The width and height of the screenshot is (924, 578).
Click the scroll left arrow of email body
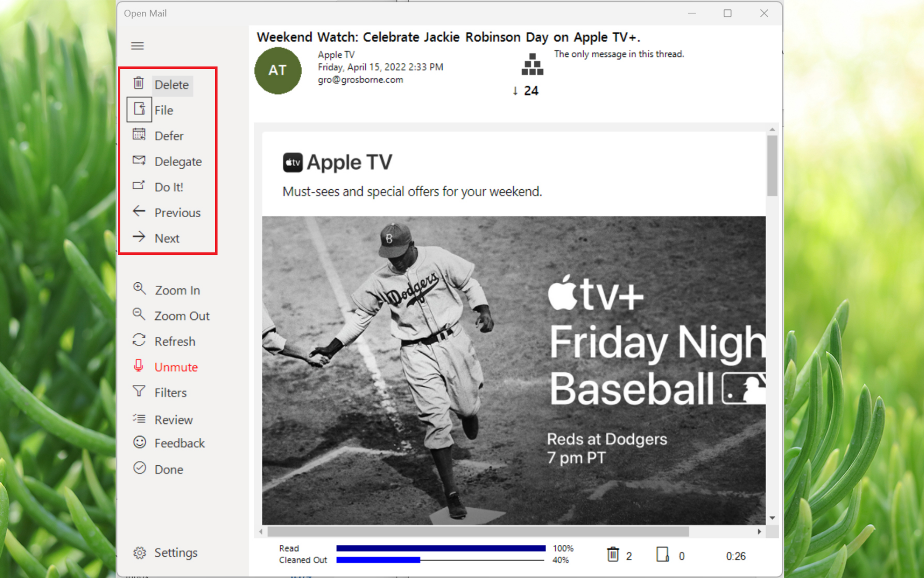pos(261,532)
